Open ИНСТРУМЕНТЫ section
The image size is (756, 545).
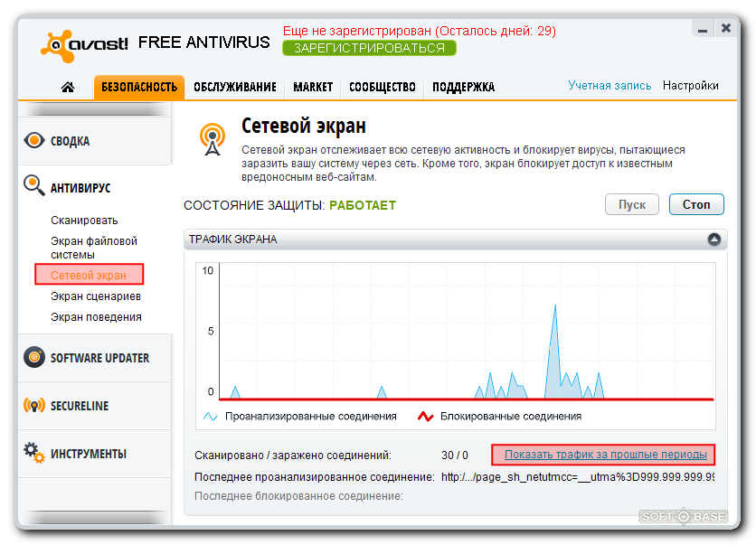[94, 454]
